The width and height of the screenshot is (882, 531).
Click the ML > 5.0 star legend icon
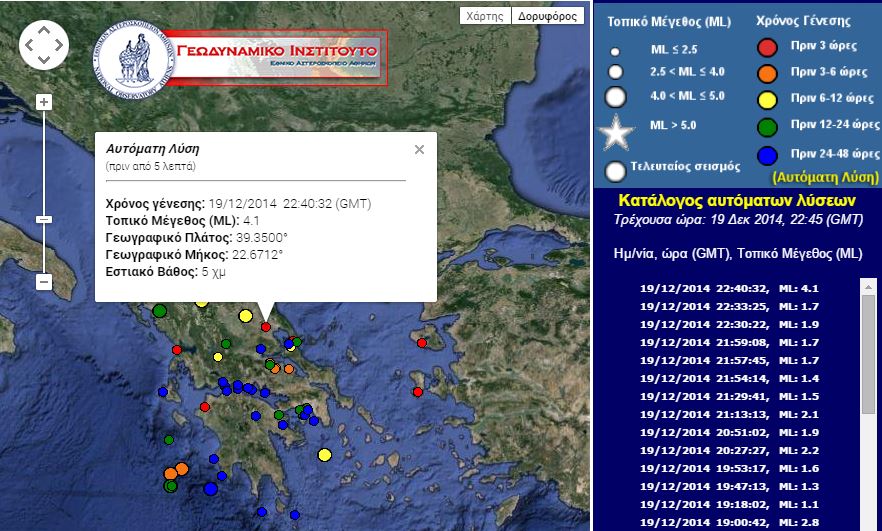pyautogui.click(x=616, y=133)
